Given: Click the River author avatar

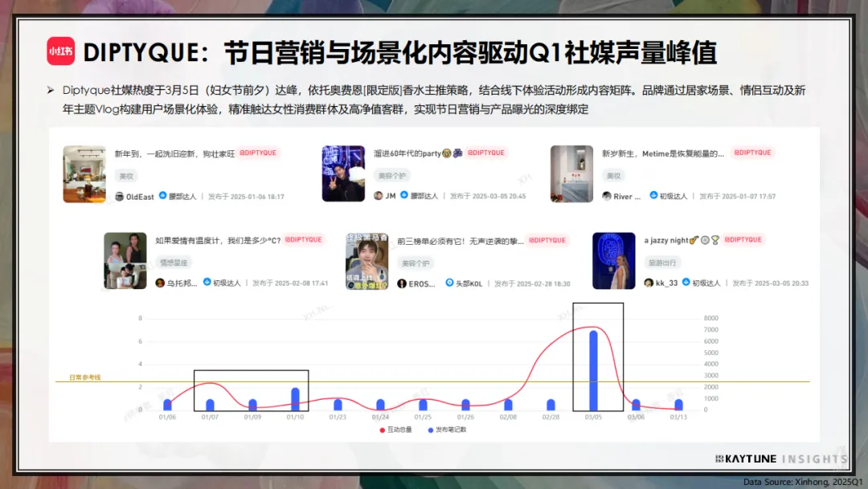Looking at the screenshot, I should tap(607, 196).
